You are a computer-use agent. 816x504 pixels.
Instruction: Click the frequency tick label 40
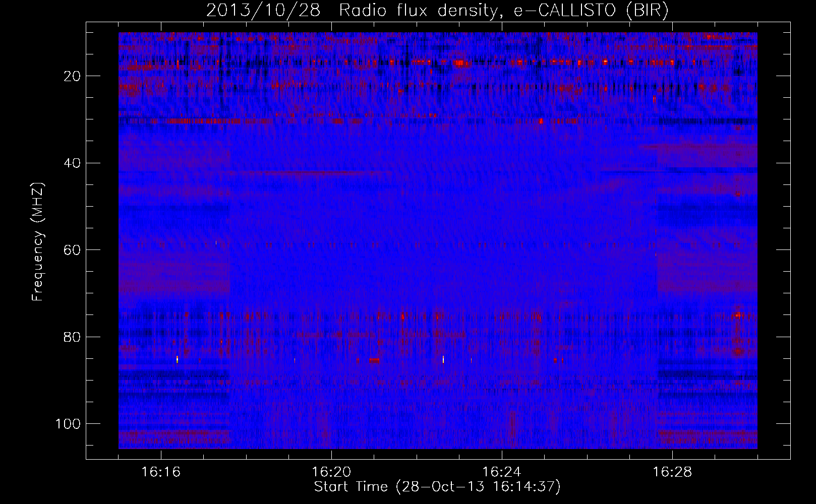(73, 163)
